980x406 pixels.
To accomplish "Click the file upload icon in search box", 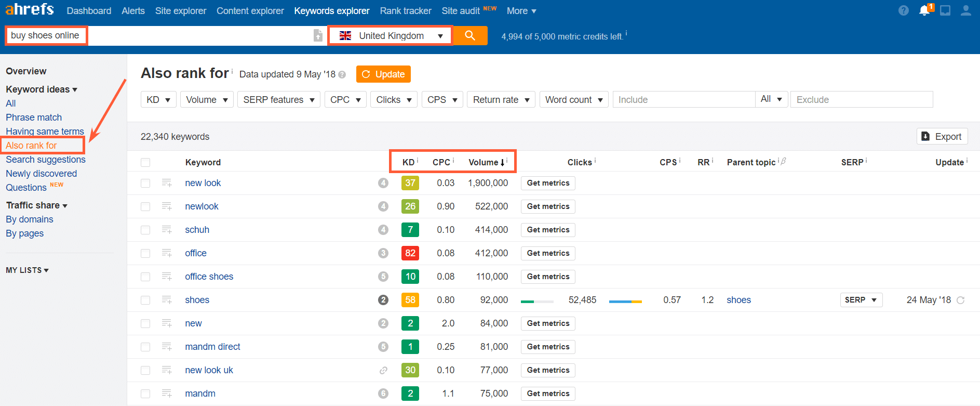I will (318, 35).
